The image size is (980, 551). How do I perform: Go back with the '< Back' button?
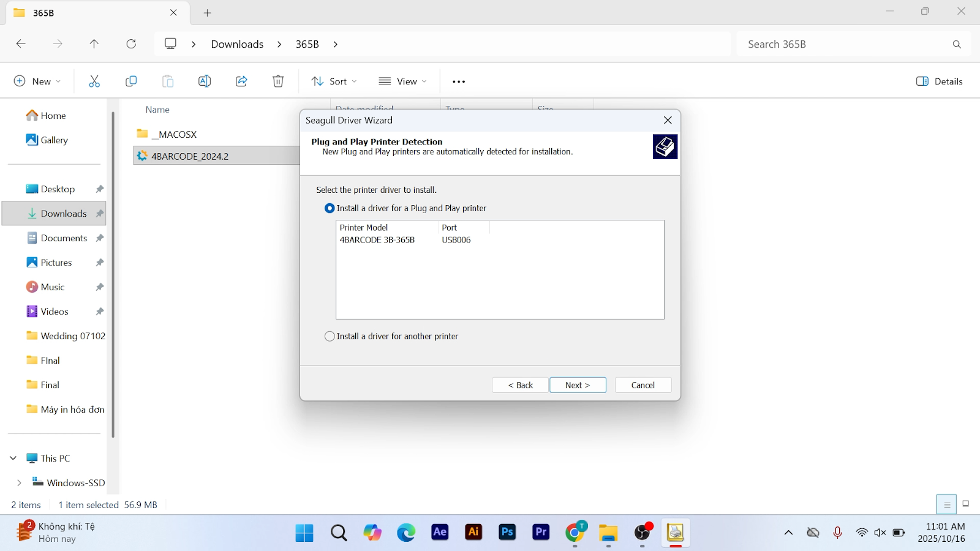click(x=520, y=385)
